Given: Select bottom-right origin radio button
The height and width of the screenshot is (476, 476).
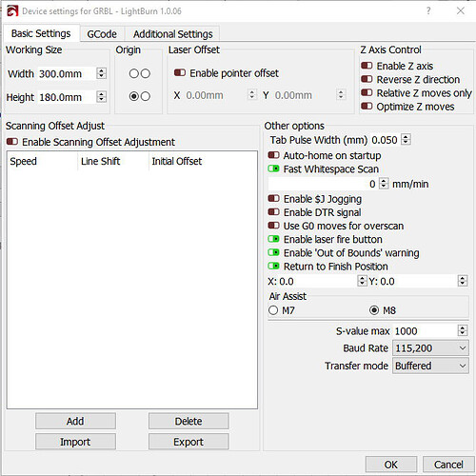Looking at the screenshot, I should [x=146, y=96].
